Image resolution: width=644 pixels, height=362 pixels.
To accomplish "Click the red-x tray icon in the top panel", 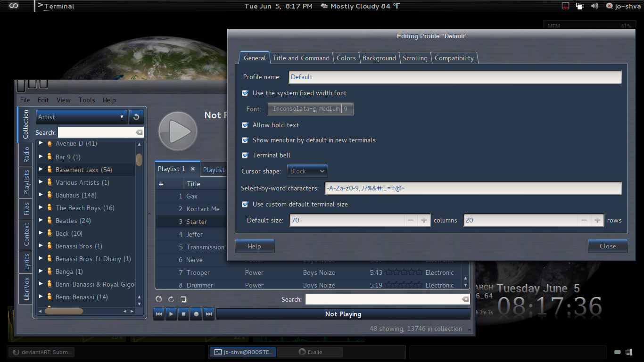I will point(566,6).
